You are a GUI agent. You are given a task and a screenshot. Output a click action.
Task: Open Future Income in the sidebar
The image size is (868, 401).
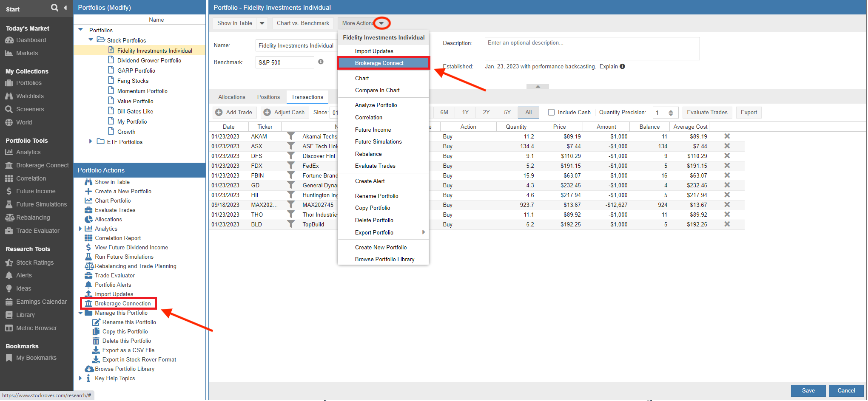[36, 191]
